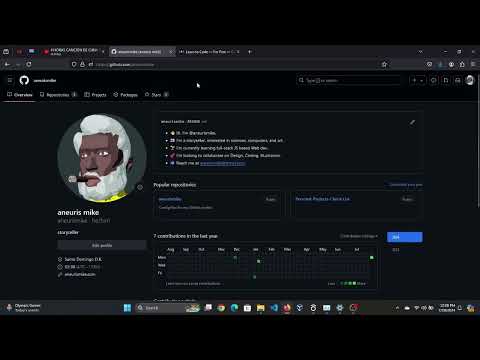This screenshot has height=360, width=480.
Task: Open the email link in the README
Action: [x=223, y=163]
